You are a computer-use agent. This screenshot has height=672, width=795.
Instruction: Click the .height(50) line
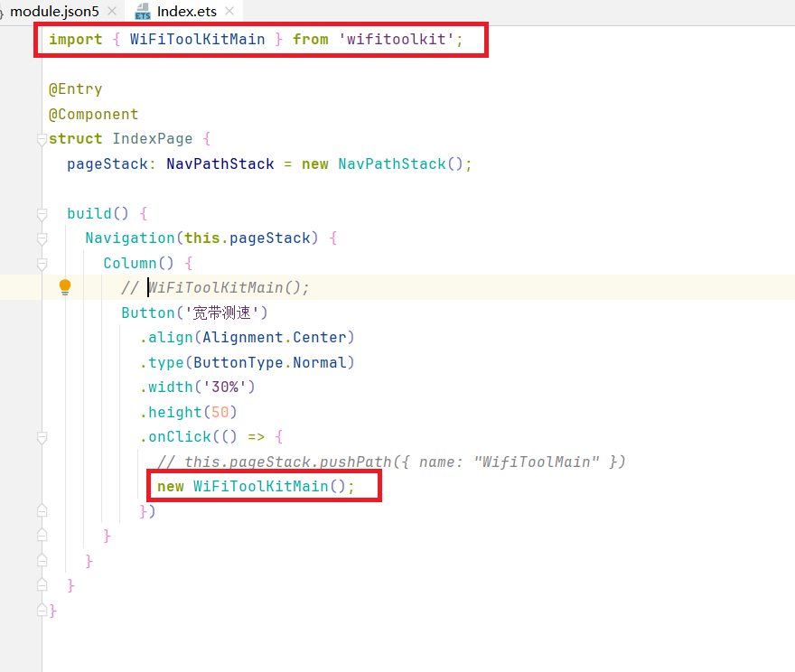coord(188,413)
